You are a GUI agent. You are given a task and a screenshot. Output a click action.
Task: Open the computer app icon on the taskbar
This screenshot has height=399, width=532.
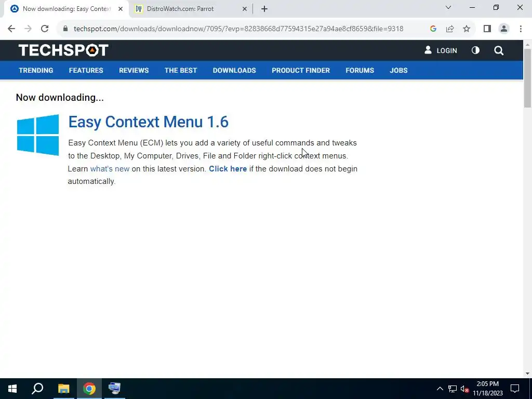coord(114,389)
